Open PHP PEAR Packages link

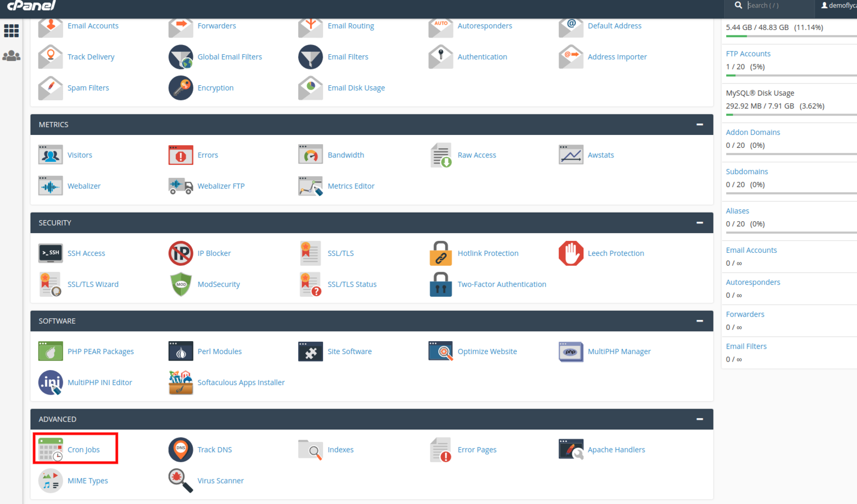(x=101, y=351)
